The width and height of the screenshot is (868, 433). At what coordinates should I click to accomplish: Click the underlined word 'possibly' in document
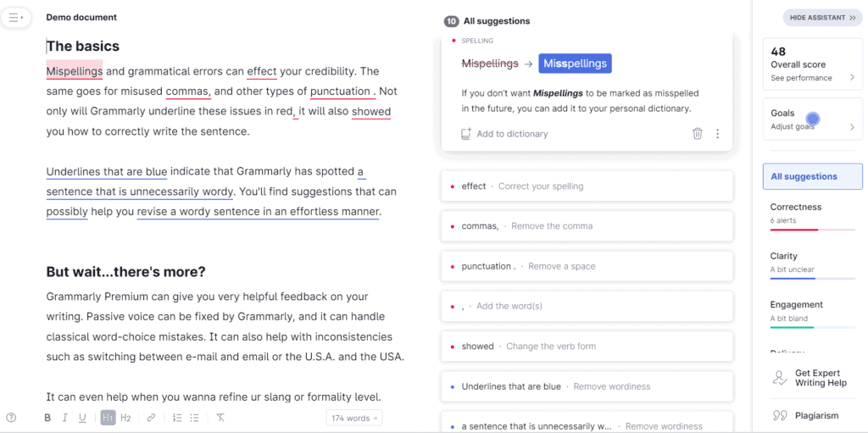click(67, 212)
